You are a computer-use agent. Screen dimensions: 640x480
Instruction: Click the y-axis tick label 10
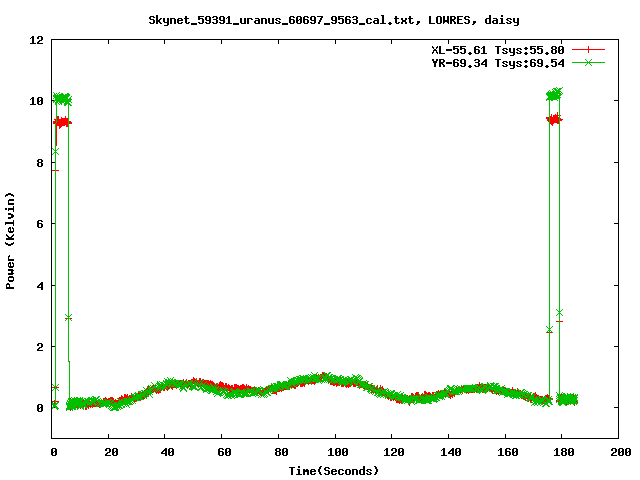pos(36,101)
